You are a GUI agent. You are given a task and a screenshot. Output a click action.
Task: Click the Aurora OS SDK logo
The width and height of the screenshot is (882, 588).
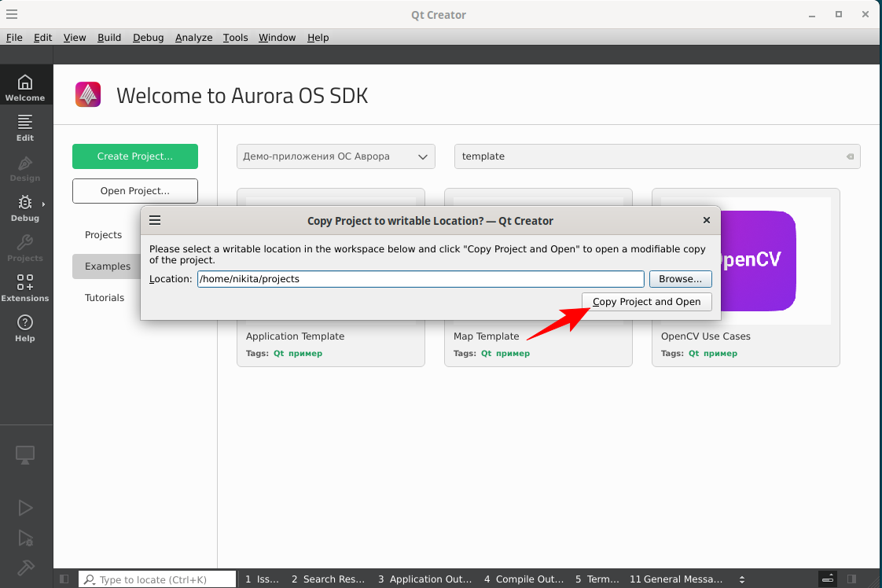[x=88, y=94]
